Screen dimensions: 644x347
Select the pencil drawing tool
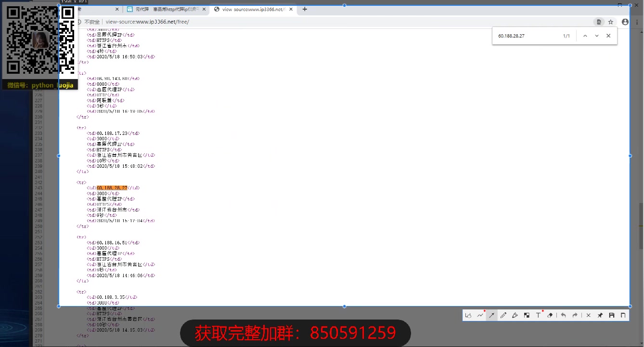click(503, 315)
